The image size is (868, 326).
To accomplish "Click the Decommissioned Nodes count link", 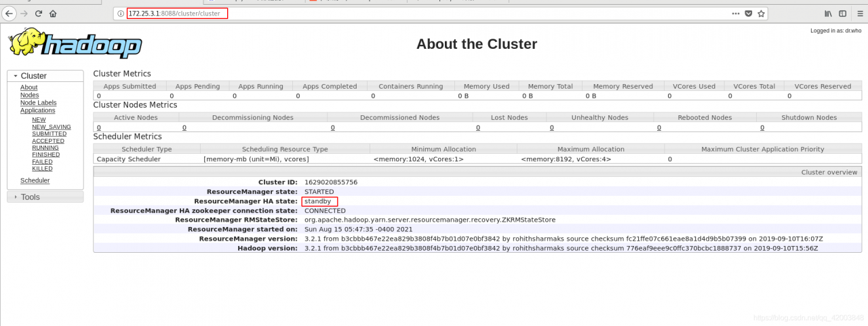I will click(332, 127).
